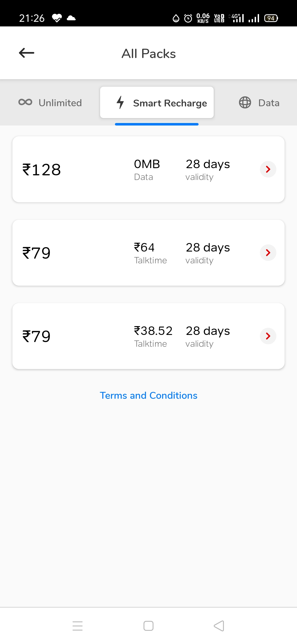297x644 pixels.
Task: Tap the lightning bolt Smart Recharge icon
Action: pyautogui.click(x=120, y=102)
